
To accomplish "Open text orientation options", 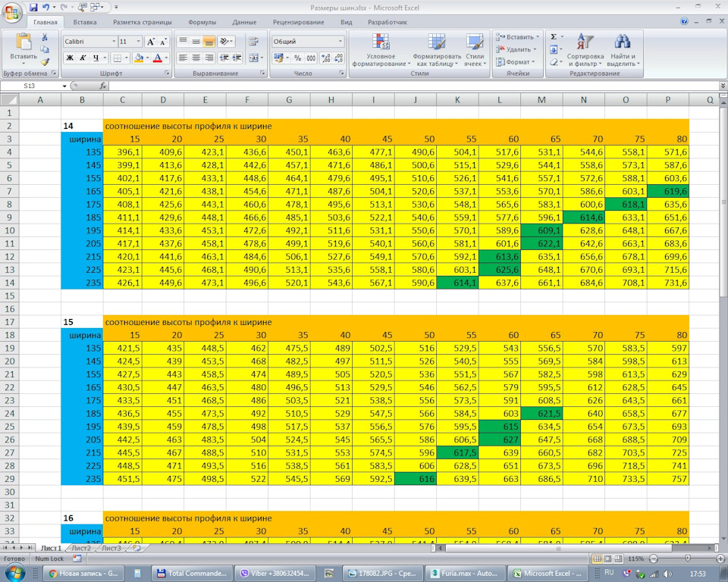I will pos(226,42).
